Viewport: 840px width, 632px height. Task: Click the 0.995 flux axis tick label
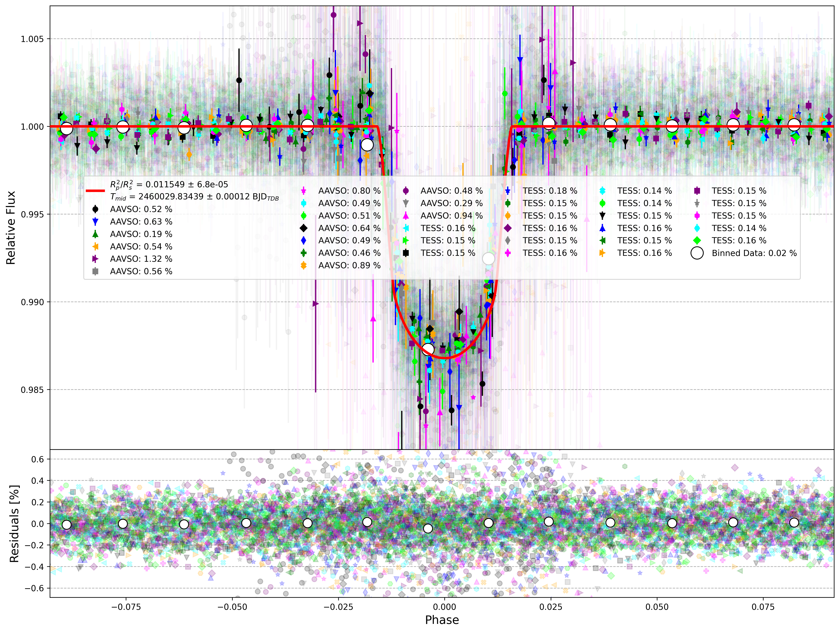[x=32, y=215]
